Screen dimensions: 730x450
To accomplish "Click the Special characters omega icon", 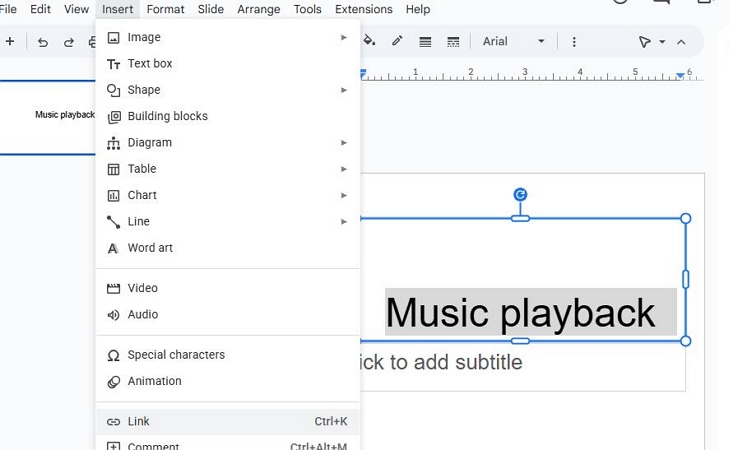I will pos(114,356).
